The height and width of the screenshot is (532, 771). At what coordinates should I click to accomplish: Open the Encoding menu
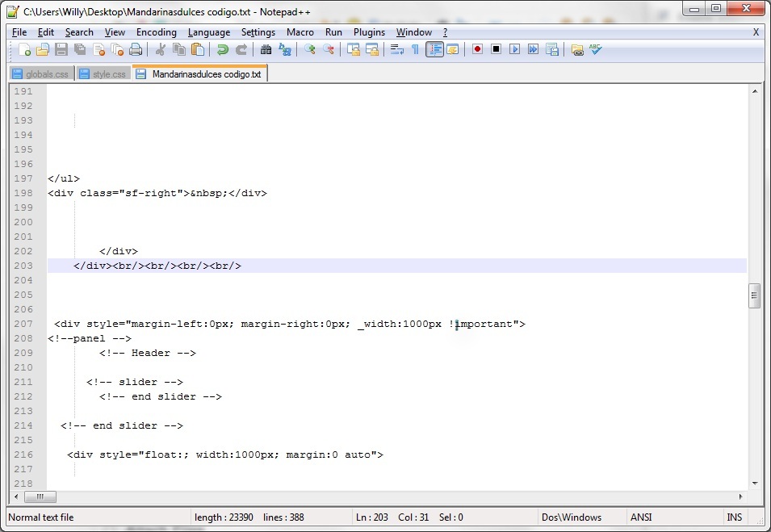[157, 32]
